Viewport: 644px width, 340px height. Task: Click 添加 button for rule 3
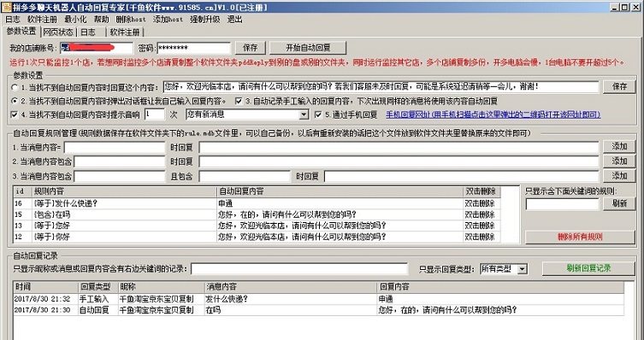tap(619, 176)
